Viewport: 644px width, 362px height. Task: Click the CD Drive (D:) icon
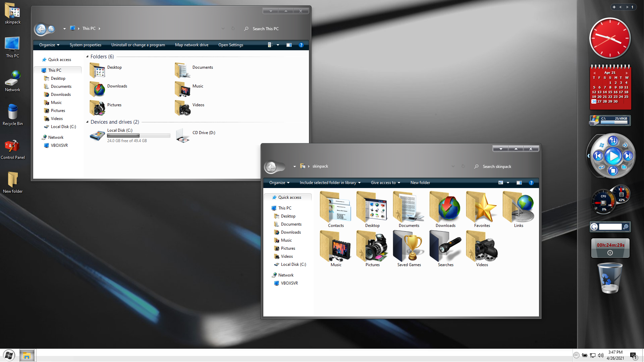click(x=183, y=135)
